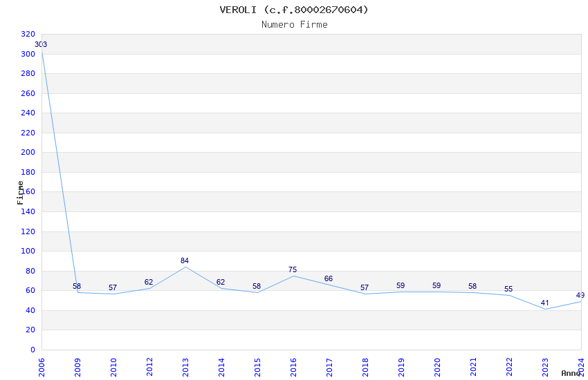
Task: Click the 2006 year label on x-axis
Action: (42, 368)
